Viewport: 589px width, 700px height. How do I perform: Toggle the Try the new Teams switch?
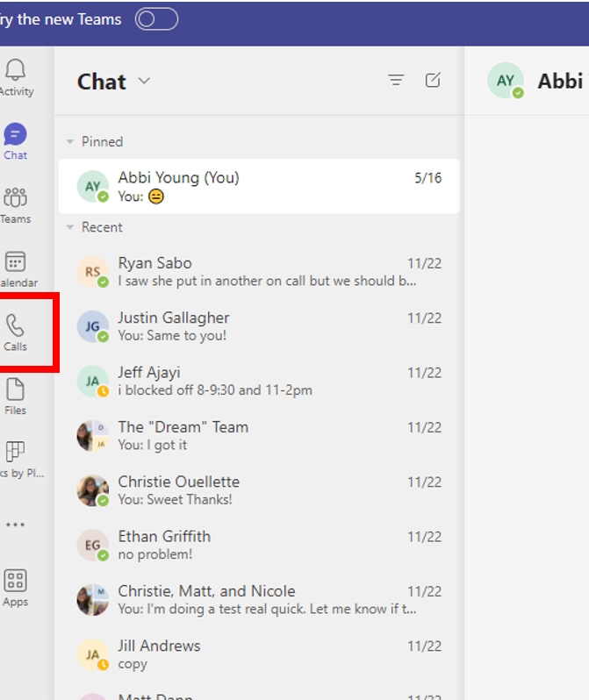pos(156,19)
